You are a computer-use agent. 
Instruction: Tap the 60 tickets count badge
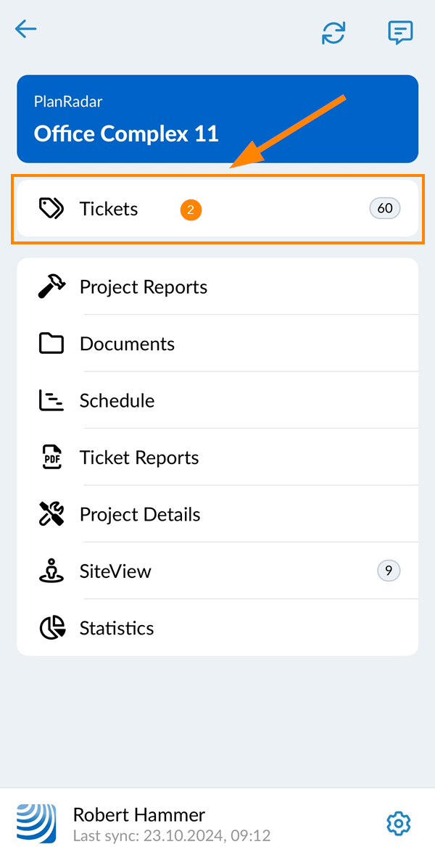[385, 209]
